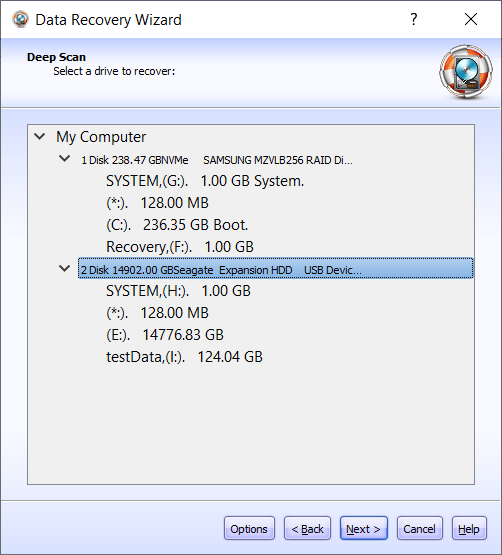Click the lifebuoy hard drive logo icon
Image resolution: width=502 pixels, height=555 pixels.
pos(466,72)
